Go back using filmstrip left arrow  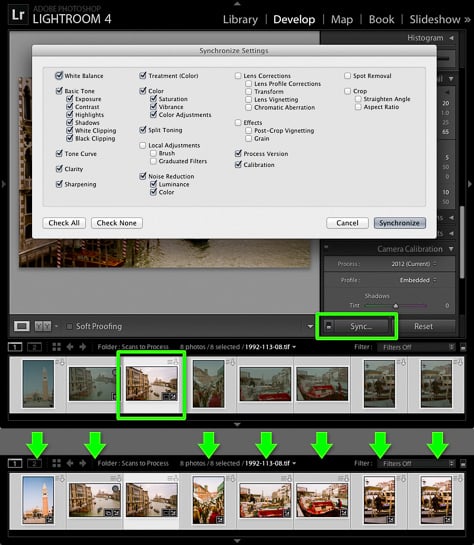click(x=70, y=347)
